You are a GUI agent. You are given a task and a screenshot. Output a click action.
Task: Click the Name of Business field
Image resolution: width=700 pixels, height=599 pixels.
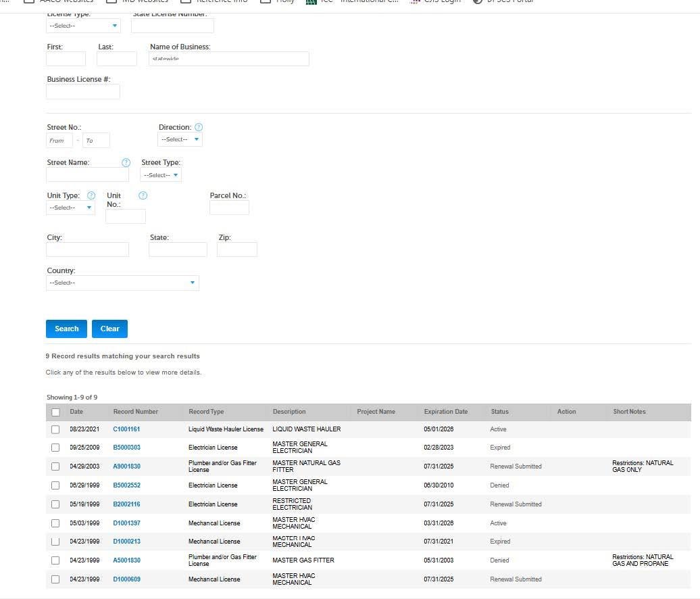228,59
